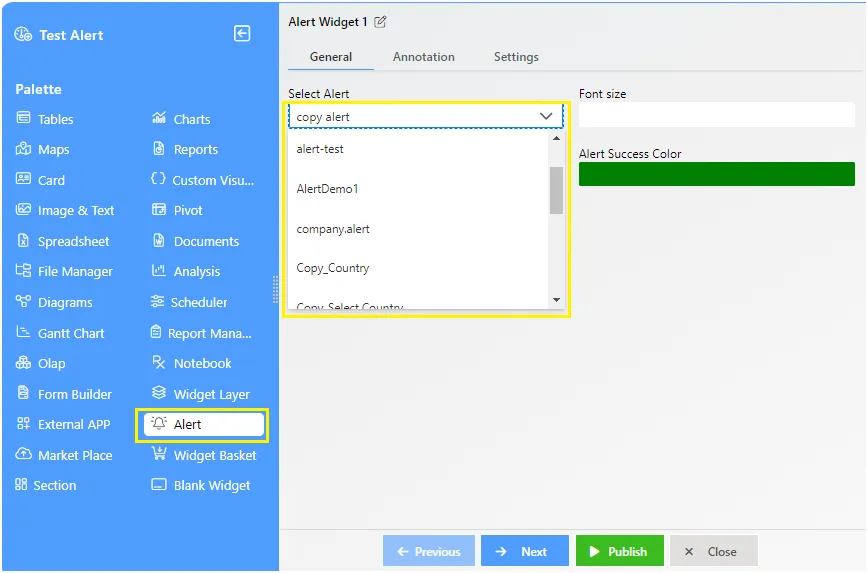Open the Tables palette item
Image resolution: width=868 pixels, height=573 pixels.
point(45,119)
